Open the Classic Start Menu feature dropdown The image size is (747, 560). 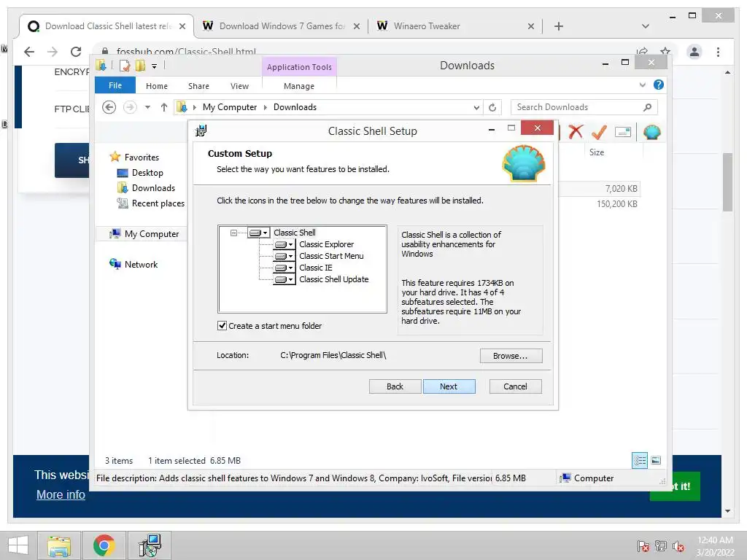click(x=284, y=256)
